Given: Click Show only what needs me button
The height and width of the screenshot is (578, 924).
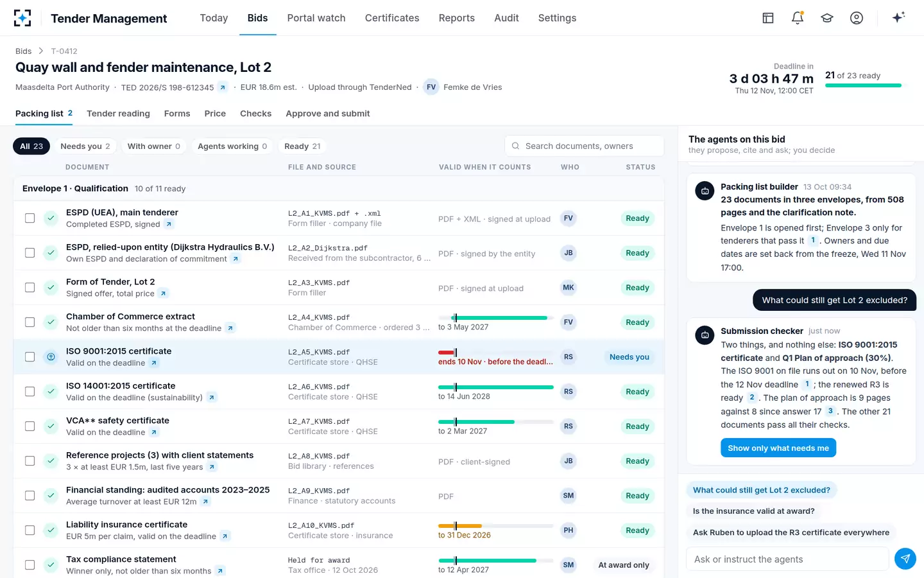Looking at the screenshot, I should point(778,448).
